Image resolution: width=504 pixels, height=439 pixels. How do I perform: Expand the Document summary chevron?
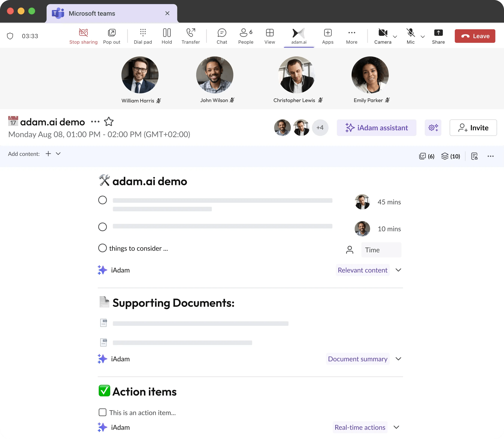click(398, 359)
